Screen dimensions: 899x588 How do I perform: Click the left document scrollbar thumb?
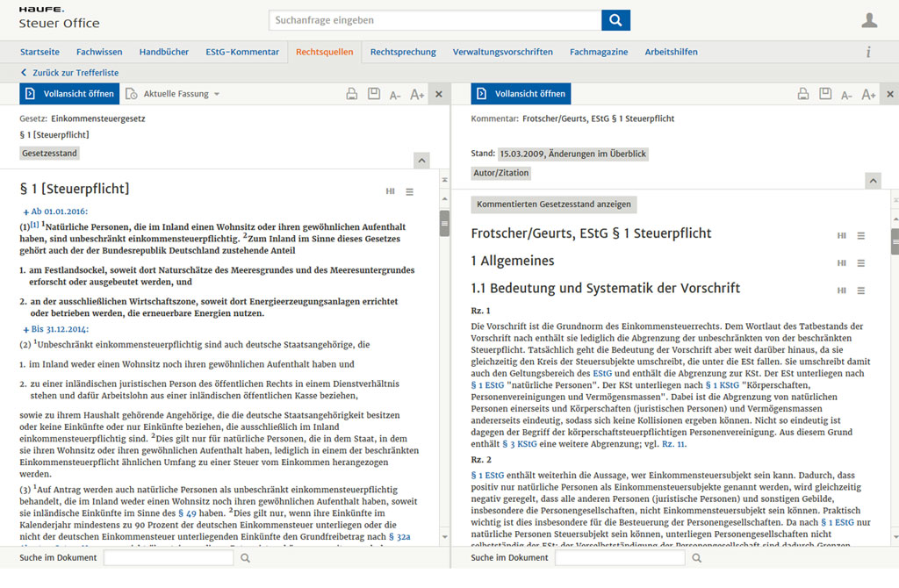click(x=444, y=224)
